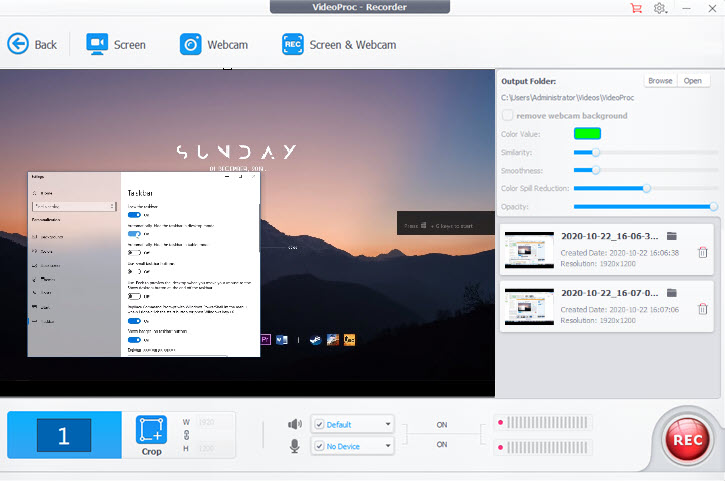Screen dimensions: 725x481
Task: Choose the Webcam recording mode icon
Action: [x=190, y=44]
